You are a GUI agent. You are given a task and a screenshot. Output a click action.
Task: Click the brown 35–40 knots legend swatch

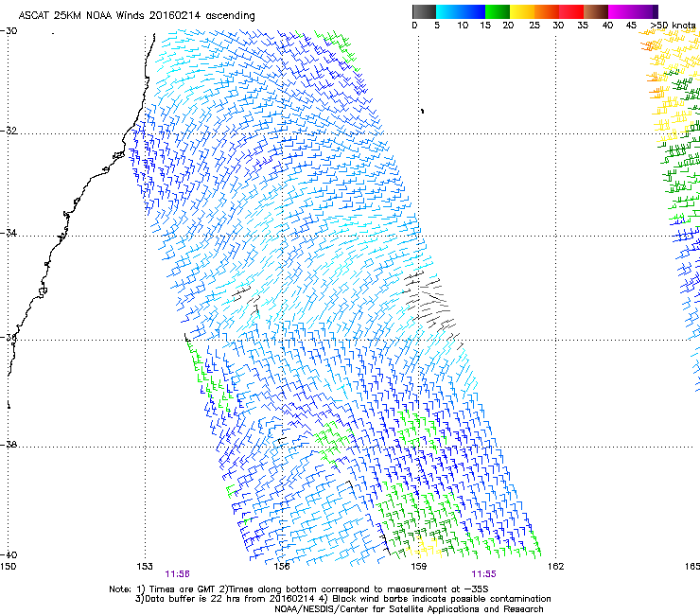click(x=596, y=11)
